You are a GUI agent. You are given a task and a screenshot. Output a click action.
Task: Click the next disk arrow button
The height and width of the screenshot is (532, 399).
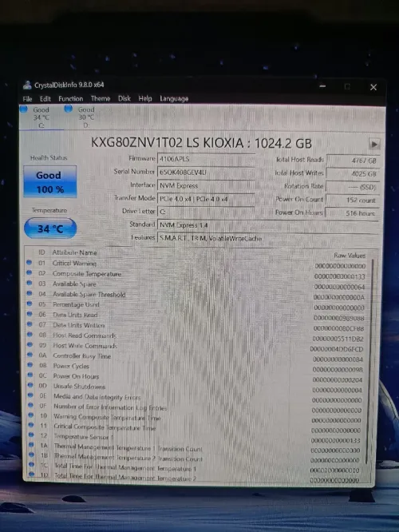(x=374, y=145)
